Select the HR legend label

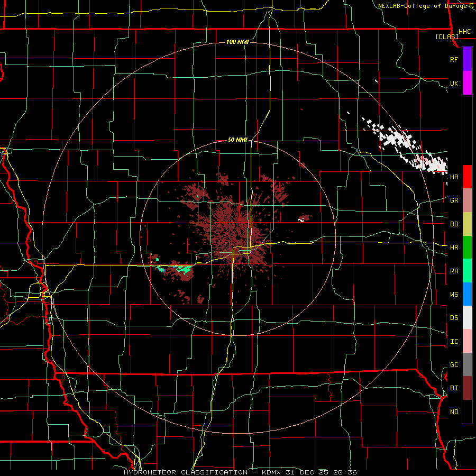(454, 248)
